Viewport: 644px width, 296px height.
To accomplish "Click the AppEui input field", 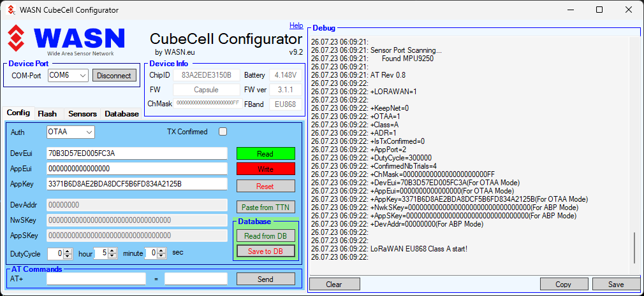I will click(136, 169).
